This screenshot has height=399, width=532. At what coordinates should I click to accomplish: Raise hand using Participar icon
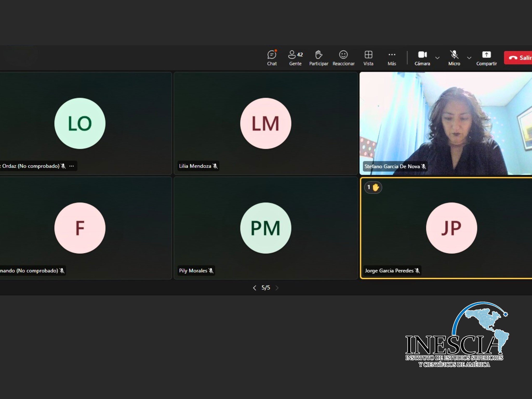[318, 58]
